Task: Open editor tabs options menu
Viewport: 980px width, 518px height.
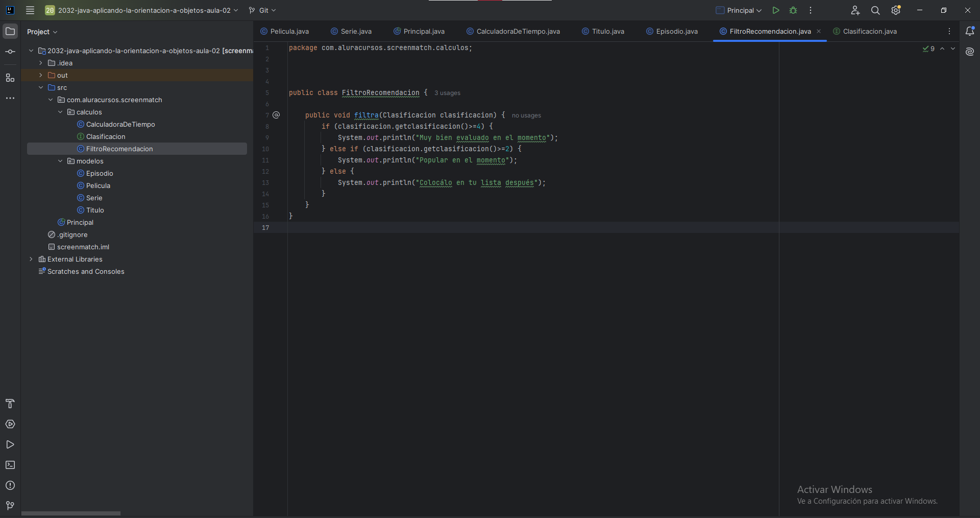Action: [949, 31]
